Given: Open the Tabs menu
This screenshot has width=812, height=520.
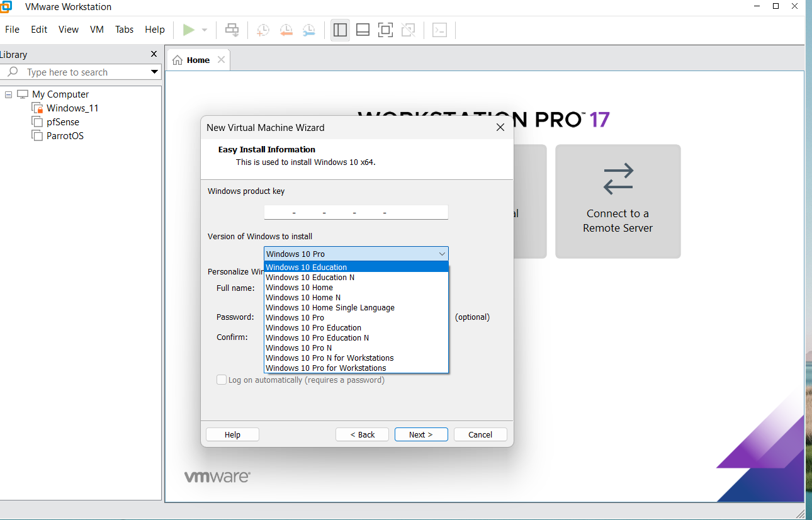Looking at the screenshot, I should click(x=125, y=30).
